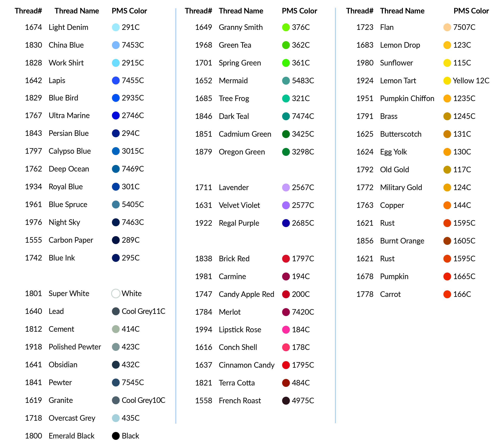The image size is (504, 445).
Task: Select the Lavender 2567C color dot
Action: tap(286, 187)
